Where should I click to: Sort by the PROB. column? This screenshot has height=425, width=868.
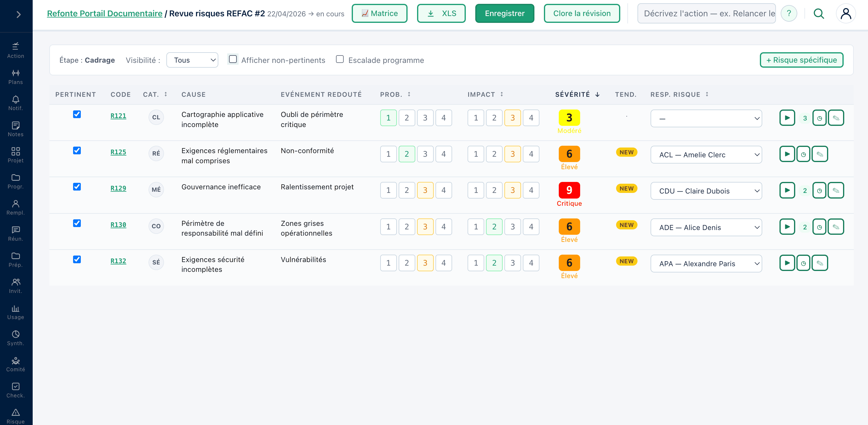395,94
